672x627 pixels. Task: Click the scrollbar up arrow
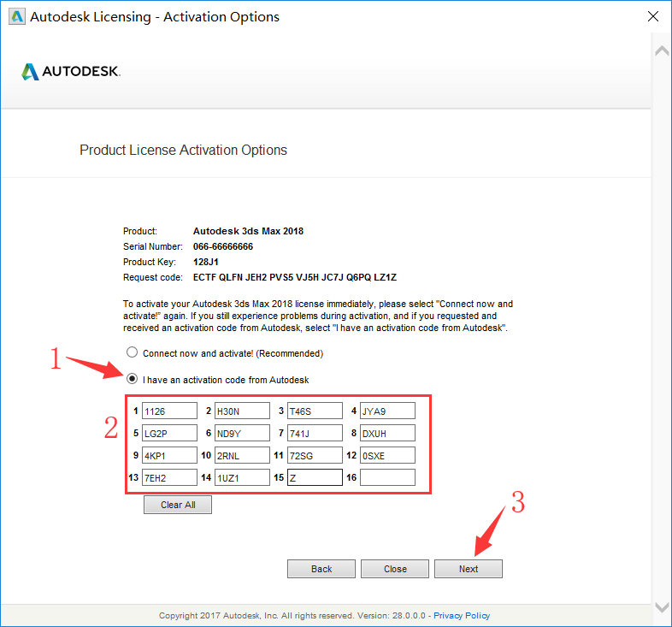[661, 51]
